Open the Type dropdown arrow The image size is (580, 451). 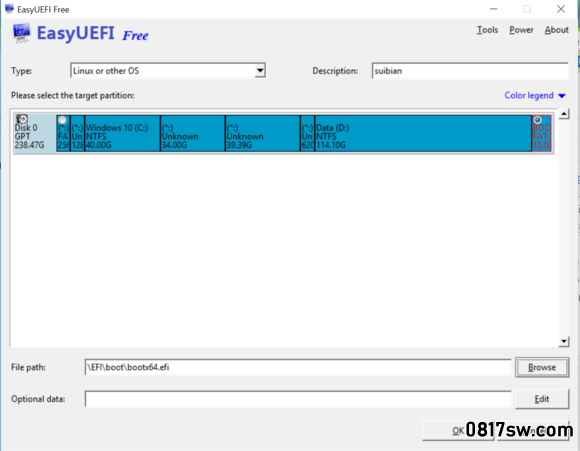260,70
